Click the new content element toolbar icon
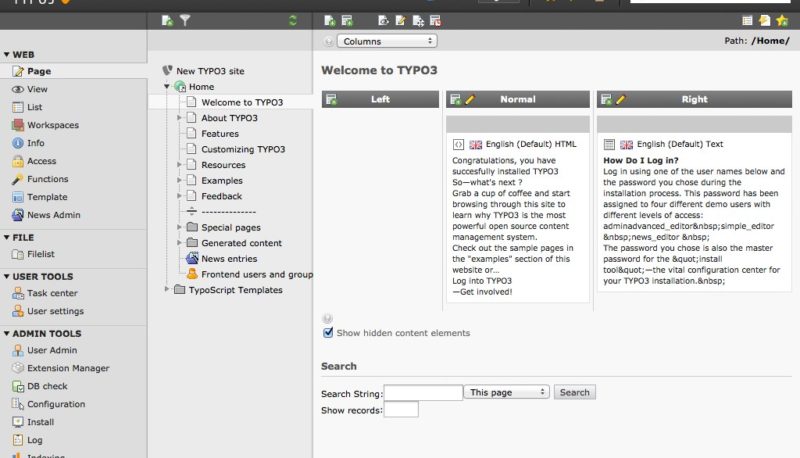This screenshot has width=800, height=458. tap(347, 20)
